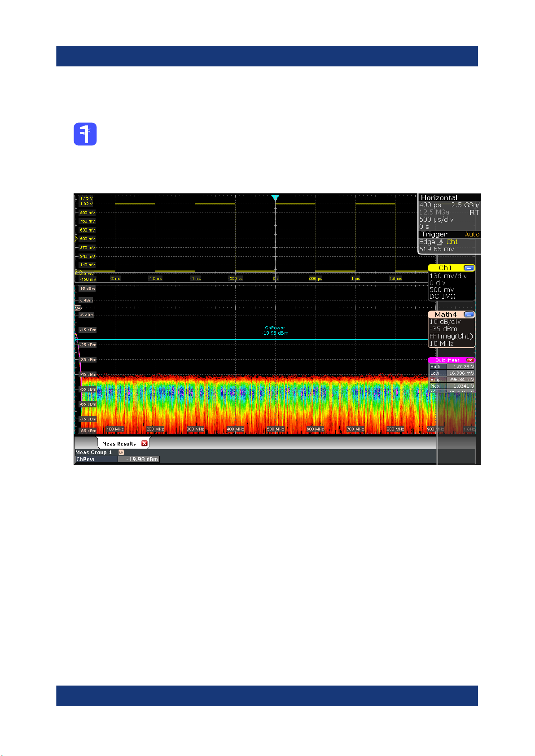Click the 'FFTmag(Ch1)' expression text
Viewport: 535px width, 756px height.
[x=451, y=336]
